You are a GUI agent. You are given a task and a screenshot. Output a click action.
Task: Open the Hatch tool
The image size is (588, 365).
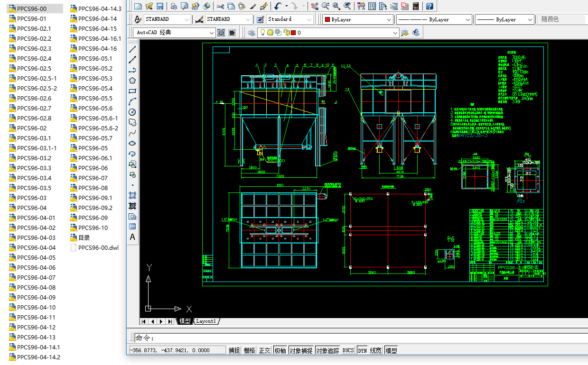[133, 195]
